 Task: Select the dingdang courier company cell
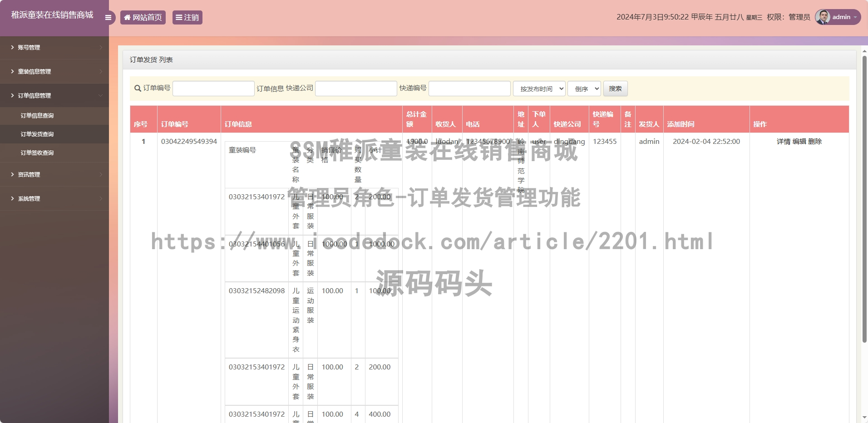(569, 142)
